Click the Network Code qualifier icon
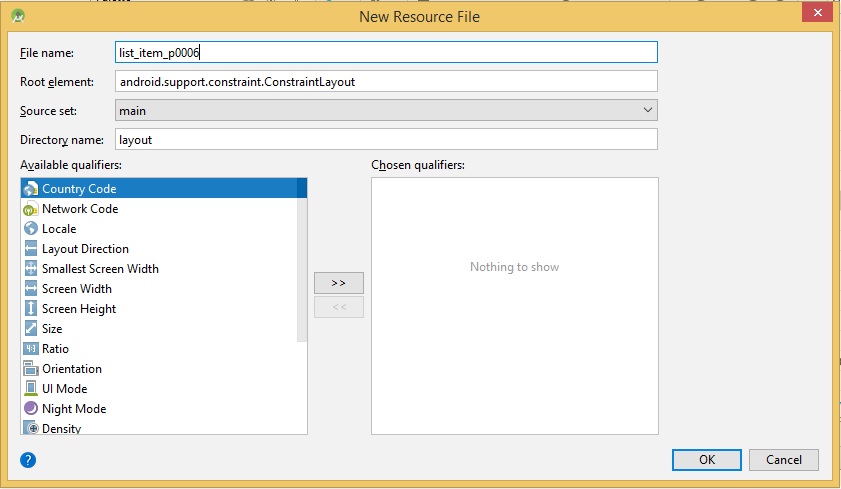 [x=30, y=209]
